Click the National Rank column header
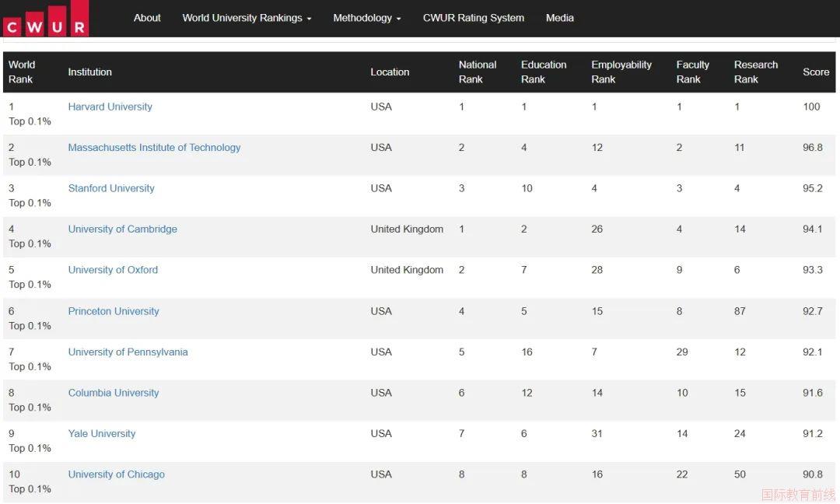Screen dimensions: 840x504 (478, 72)
